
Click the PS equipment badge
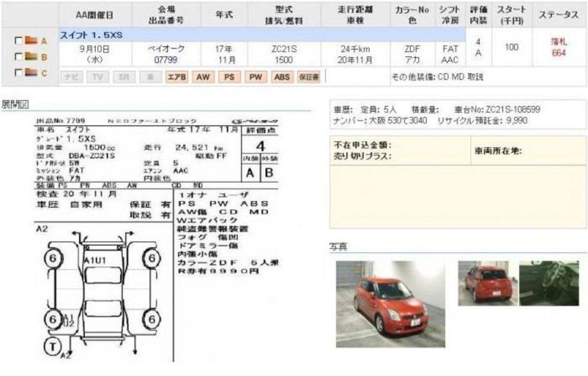(x=229, y=76)
